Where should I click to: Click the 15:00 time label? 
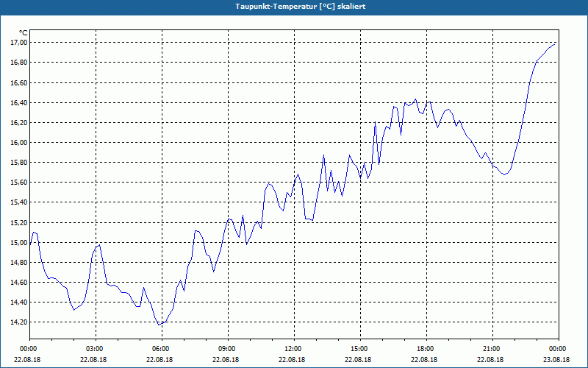click(360, 348)
